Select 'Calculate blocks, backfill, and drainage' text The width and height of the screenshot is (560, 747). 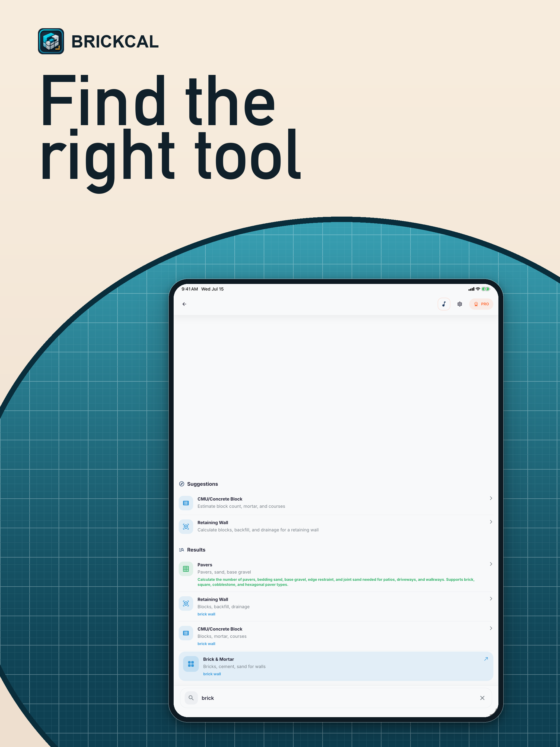coord(258,530)
